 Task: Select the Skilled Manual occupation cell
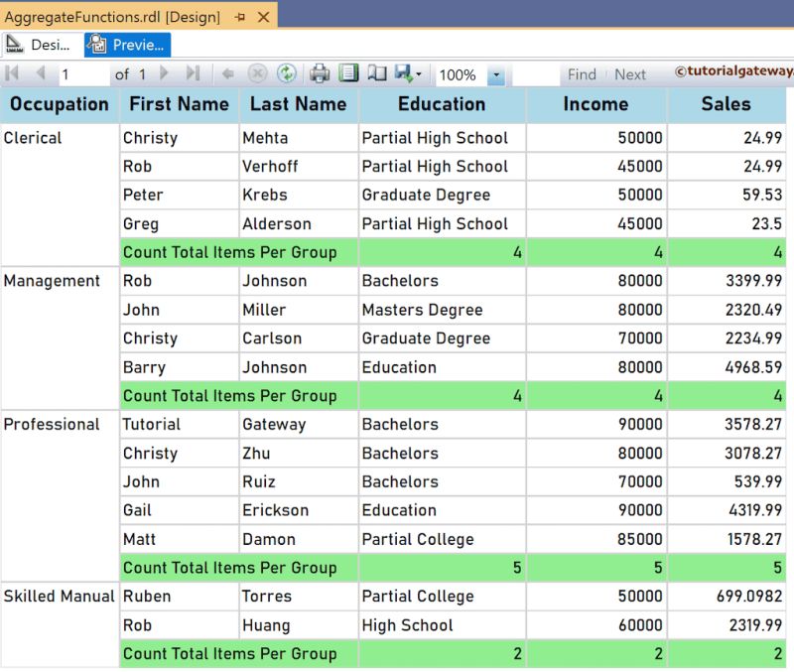pyautogui.click(x=60, y=624)
